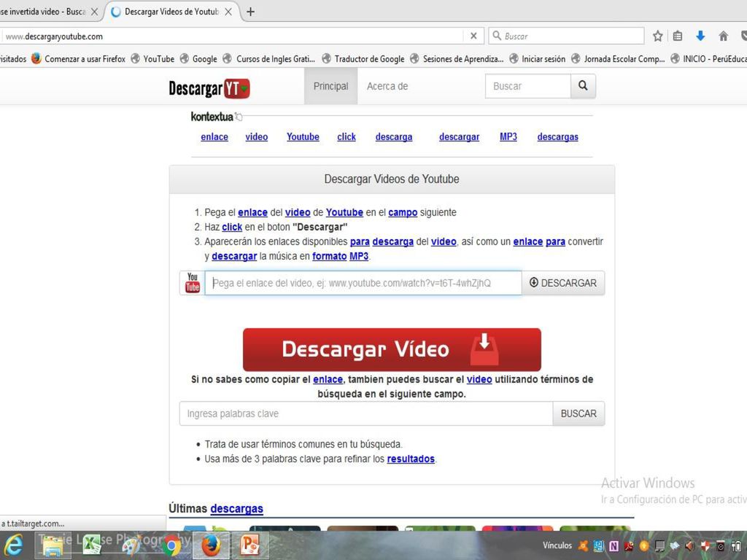Click the 'campo' link in step 1

coord(403,212)
